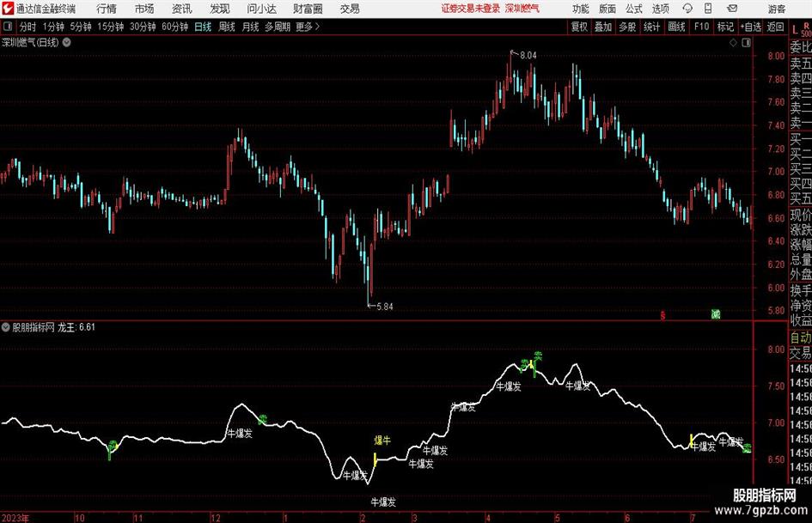The image size is (812, 523).
Task: Add to watchlist with +自选
Action: (751, 27)
